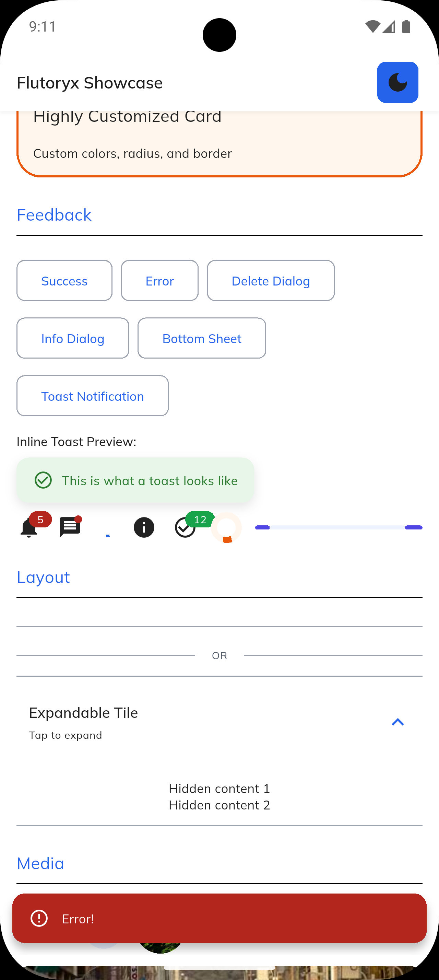The image size is (439, 980).
Task: Click the circular info icon
Action: 144,527
